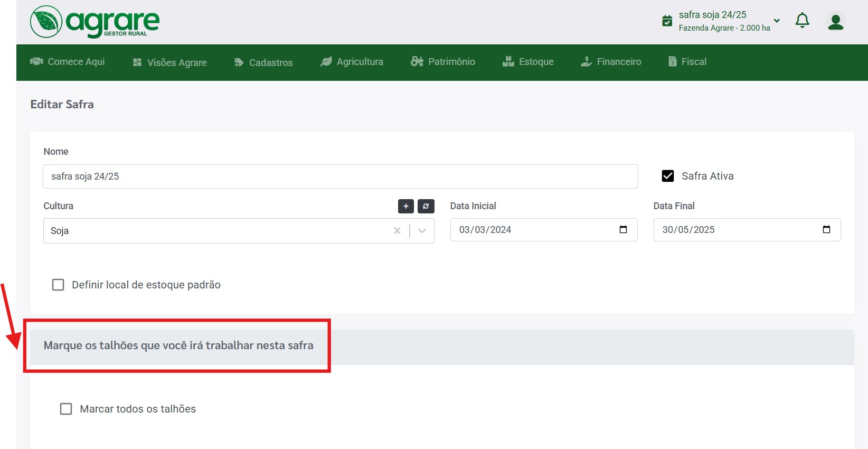Clear the Soja culture selection
The height and width of the screenshot is (449, 868).
pos(398,231)
